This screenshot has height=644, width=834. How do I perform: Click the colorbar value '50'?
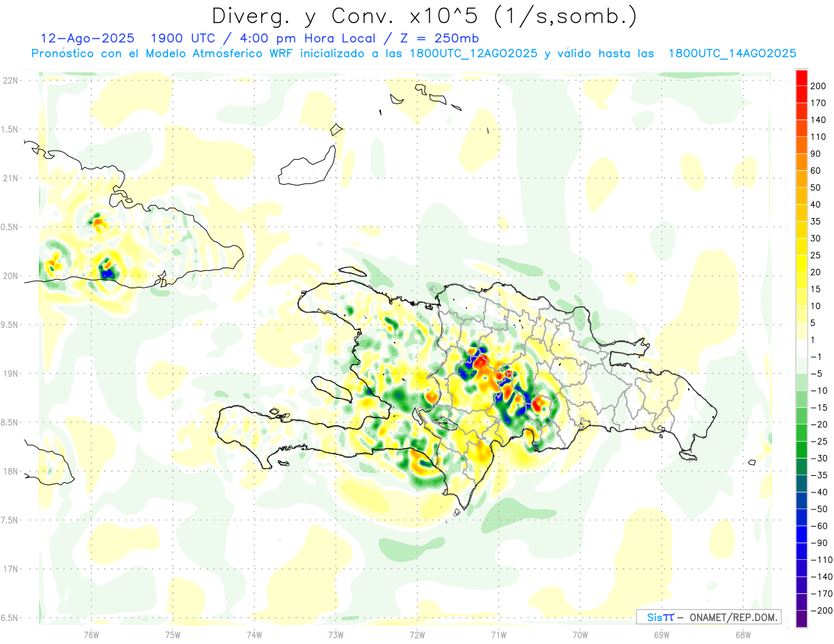point(816,188)
